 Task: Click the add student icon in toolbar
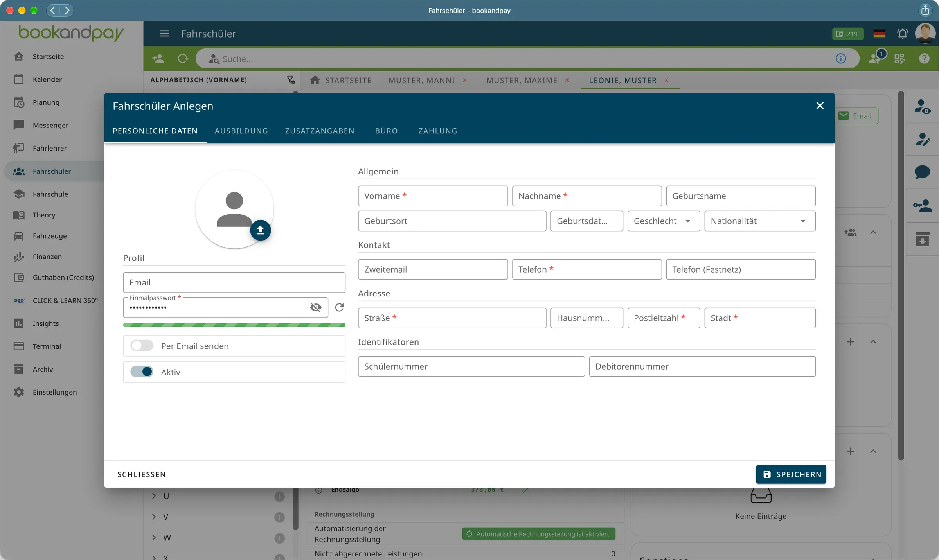point(158,59)
